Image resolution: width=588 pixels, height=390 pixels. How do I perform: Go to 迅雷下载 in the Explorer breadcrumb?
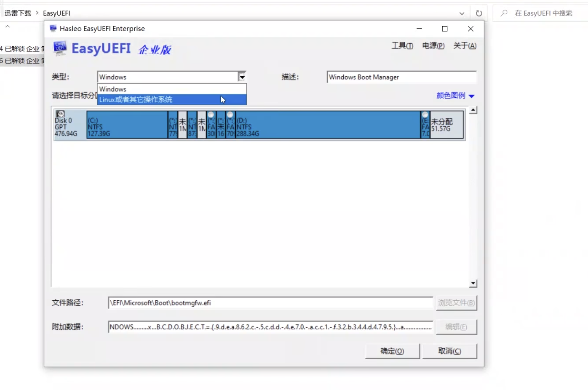point(18,13)
